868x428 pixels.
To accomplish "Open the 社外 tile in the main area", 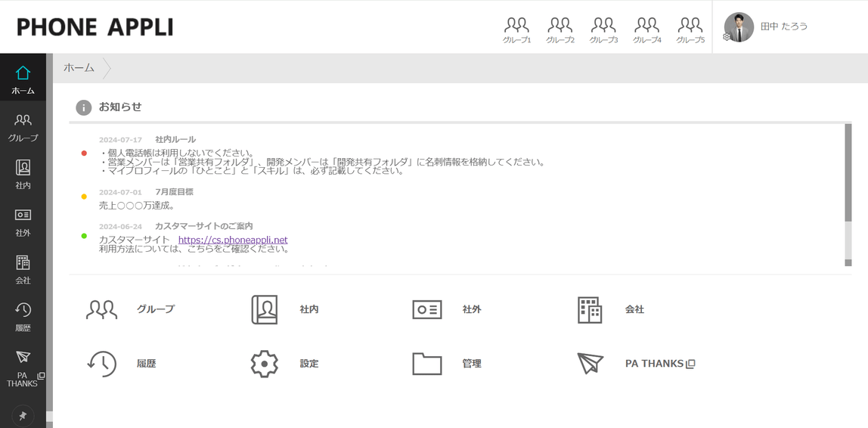I will click(447, 309).
